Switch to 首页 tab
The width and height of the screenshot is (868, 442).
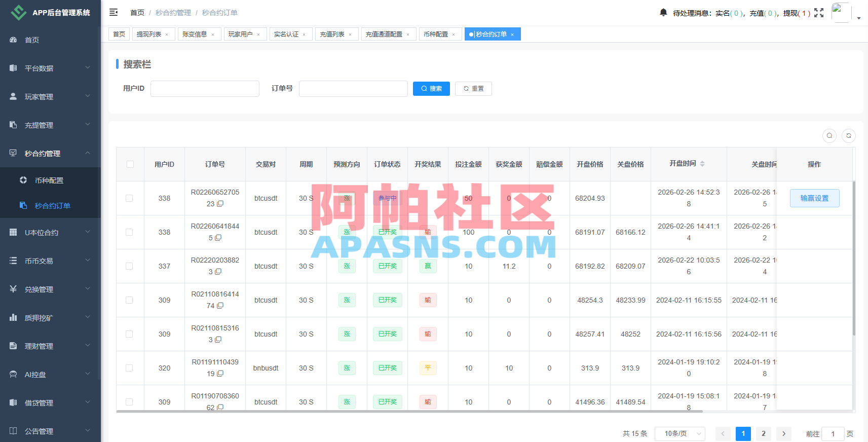(x=119, y=34)
